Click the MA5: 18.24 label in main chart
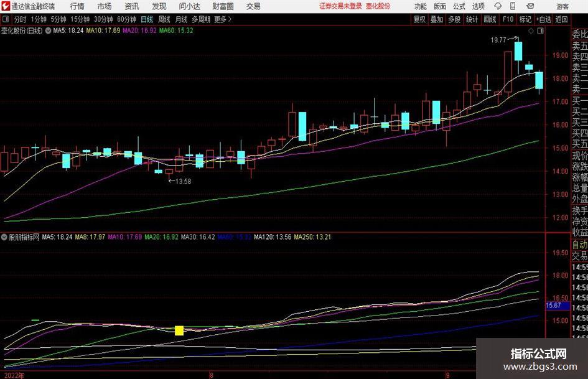The image size is (588, 379). [x=68, y=30]
